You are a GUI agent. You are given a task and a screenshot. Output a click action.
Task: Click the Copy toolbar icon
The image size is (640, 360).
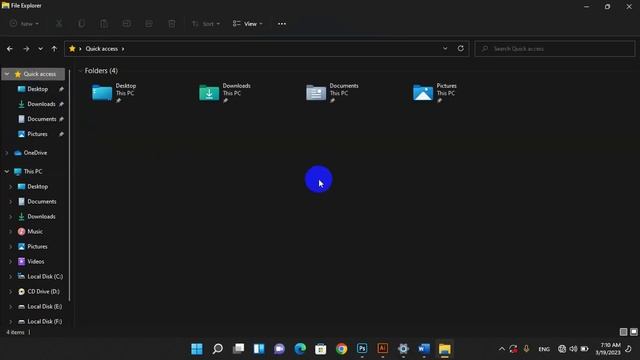coord(82,24)
